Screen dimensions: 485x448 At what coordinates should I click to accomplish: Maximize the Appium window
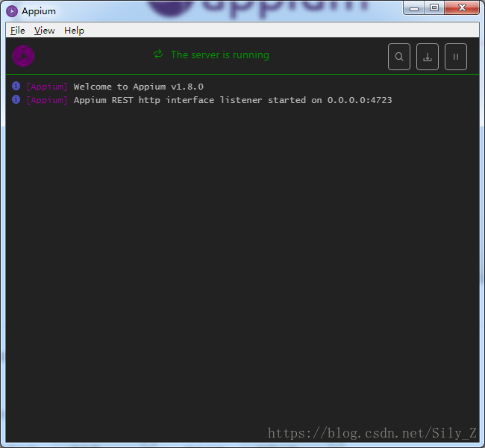point(434,7)
